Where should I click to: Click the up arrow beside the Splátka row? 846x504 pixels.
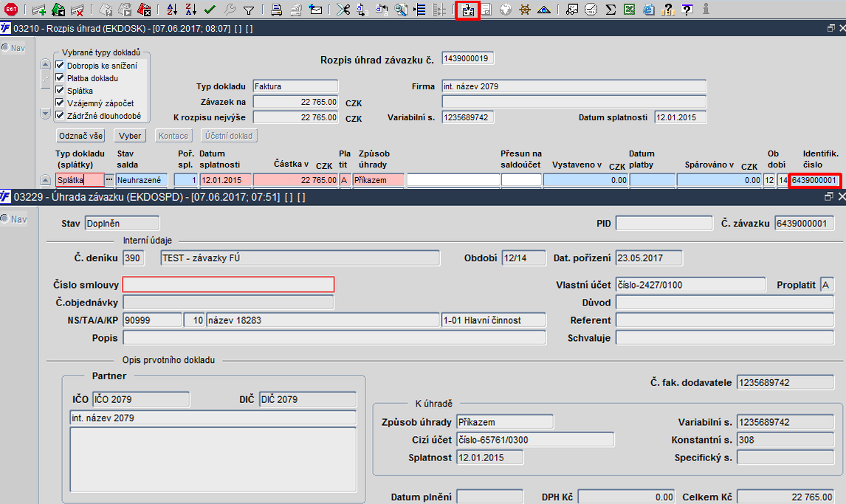click(x=45, y=180)
